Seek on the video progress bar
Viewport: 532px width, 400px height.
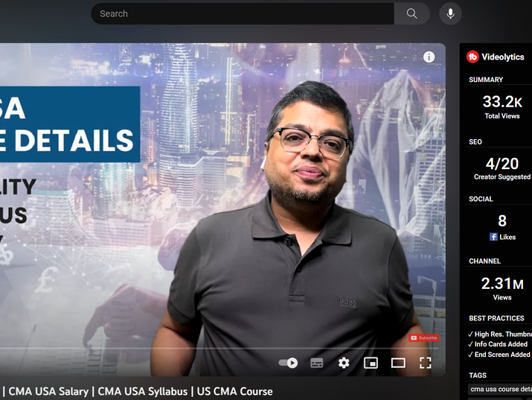coord(219,349)
